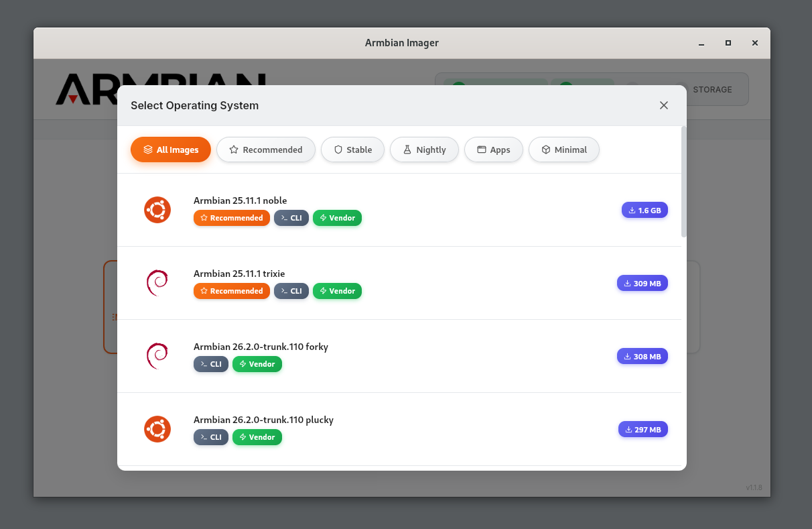Click the 297 MB download badge
This screenshot has height=529, width=812.
pyautogui.click(x=643, y=429)
